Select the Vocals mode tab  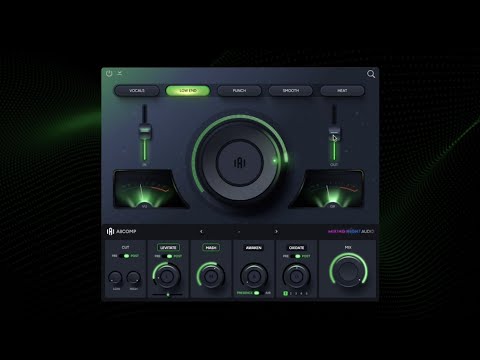click(x=137, y=91)
